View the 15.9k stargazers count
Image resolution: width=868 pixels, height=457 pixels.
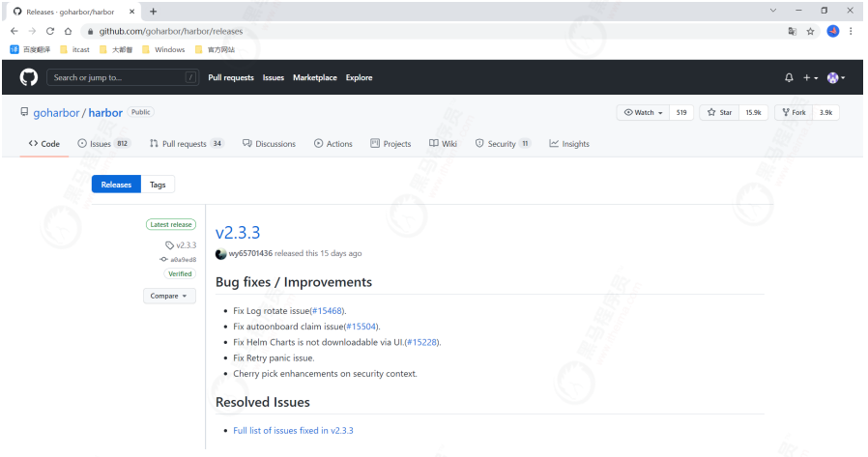[x=753, y=112]
